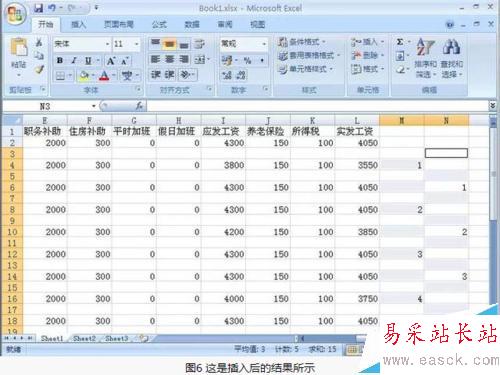
Task: Click Delete cells button
Action: click(368, 55)
